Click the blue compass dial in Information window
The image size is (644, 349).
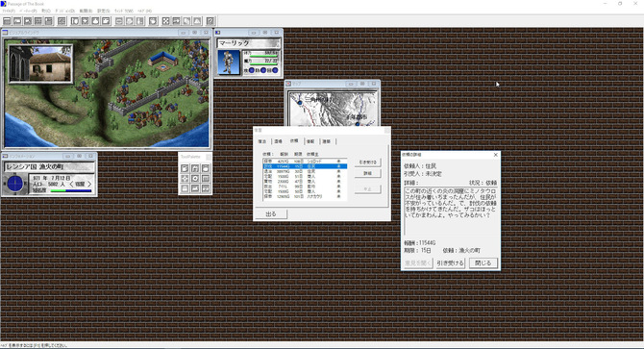pos(15,184)
